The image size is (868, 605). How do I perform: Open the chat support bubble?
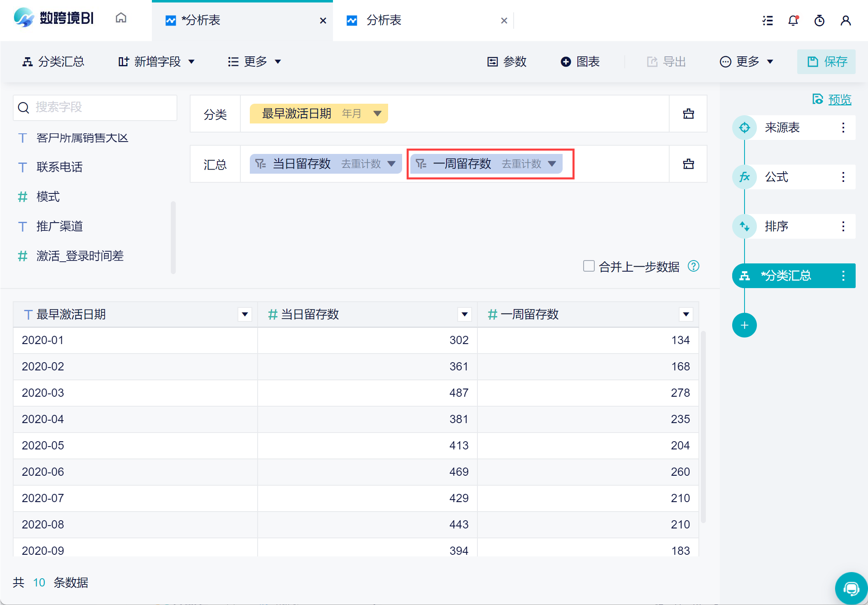(x=851, y=589)
